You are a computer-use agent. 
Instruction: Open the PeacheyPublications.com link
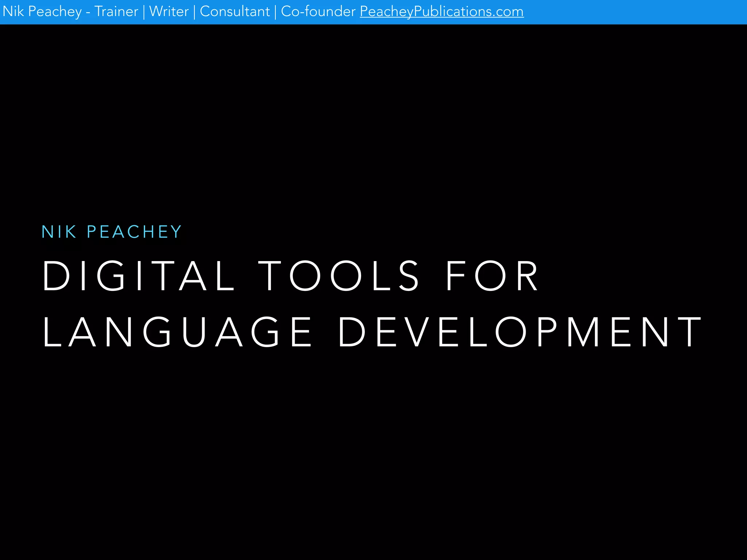coord(441,12)
